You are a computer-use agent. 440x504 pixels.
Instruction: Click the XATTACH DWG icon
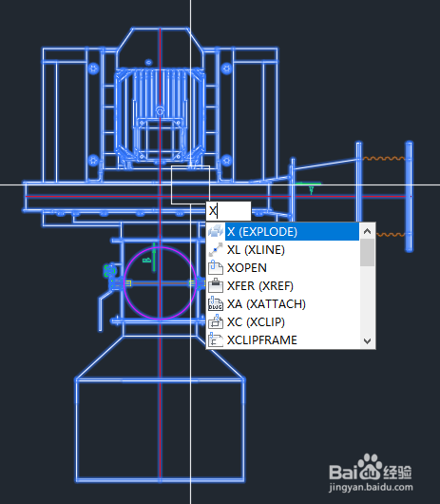coord(216,303)
